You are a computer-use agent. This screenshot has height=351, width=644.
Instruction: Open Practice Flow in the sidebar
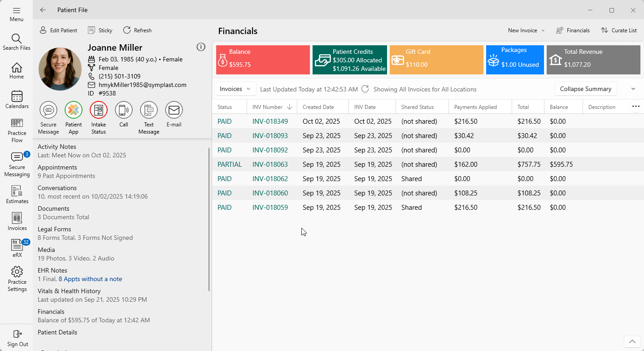[17, 130]
